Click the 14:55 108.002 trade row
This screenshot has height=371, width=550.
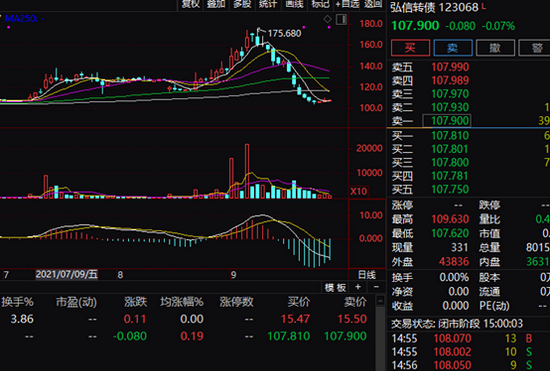pos(462,352)
